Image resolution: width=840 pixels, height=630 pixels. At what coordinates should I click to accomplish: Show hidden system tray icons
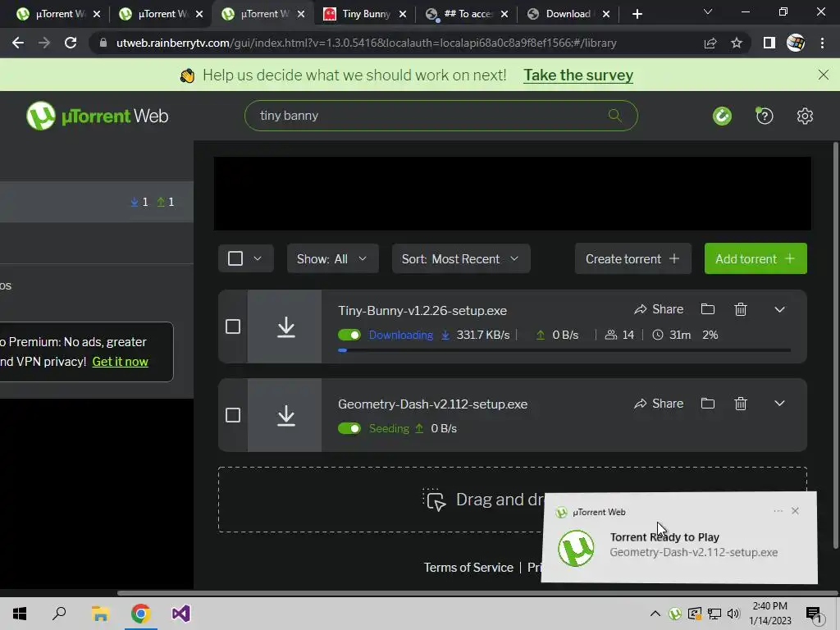[655, 614]
